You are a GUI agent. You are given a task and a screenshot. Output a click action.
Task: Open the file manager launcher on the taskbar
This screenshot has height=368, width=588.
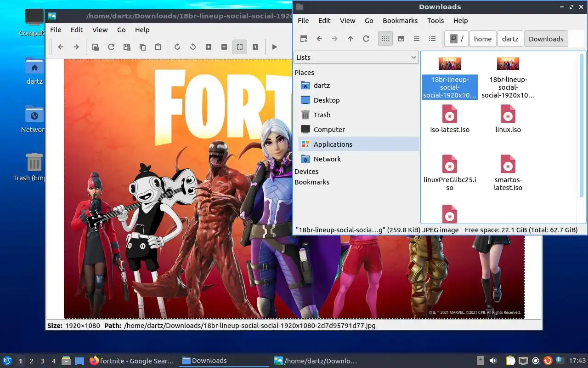[x=66, y=361]
